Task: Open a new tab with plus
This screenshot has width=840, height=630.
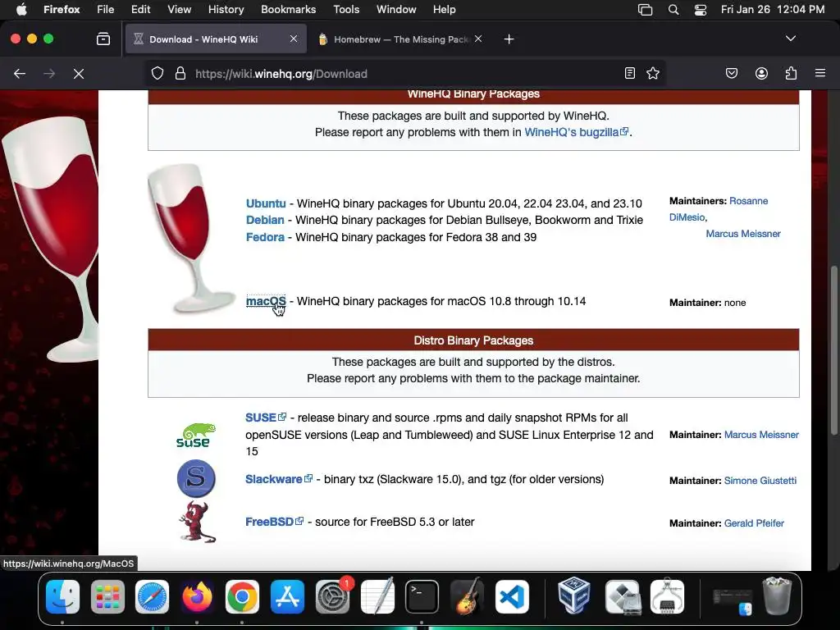Action: 509,39
